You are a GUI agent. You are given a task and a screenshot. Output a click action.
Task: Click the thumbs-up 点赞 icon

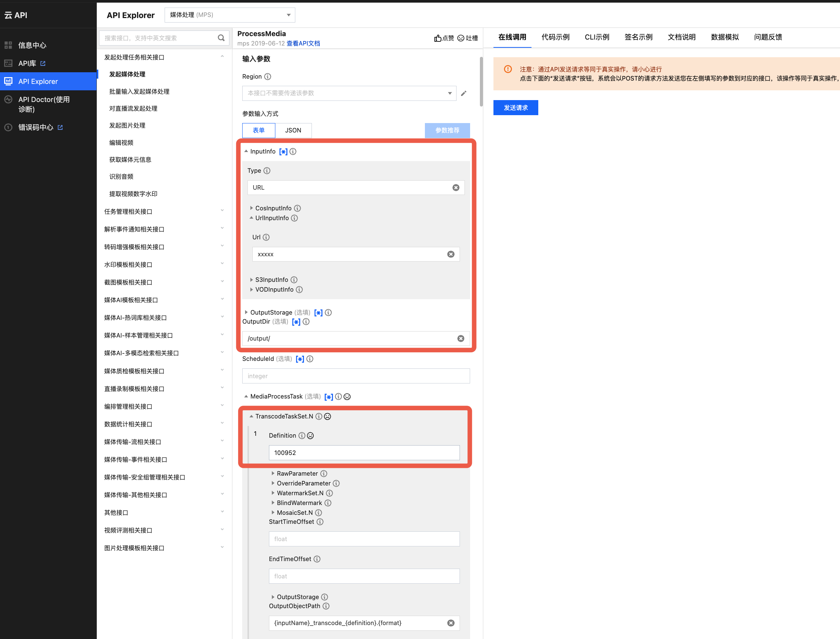coord(438,38)
